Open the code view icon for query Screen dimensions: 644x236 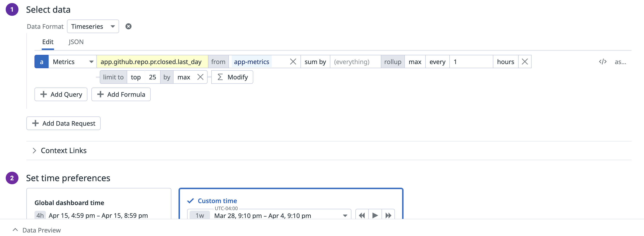(602, 62)
